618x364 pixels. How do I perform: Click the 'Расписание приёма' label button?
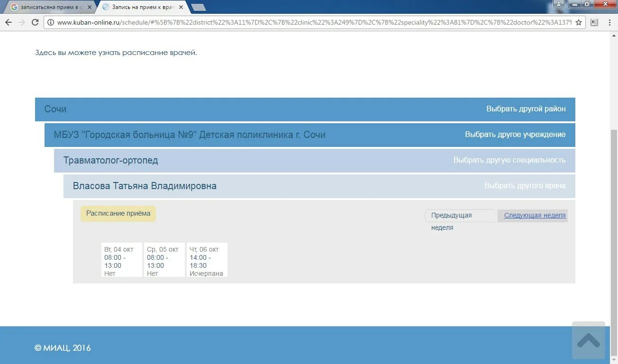(x=118, y=213)
